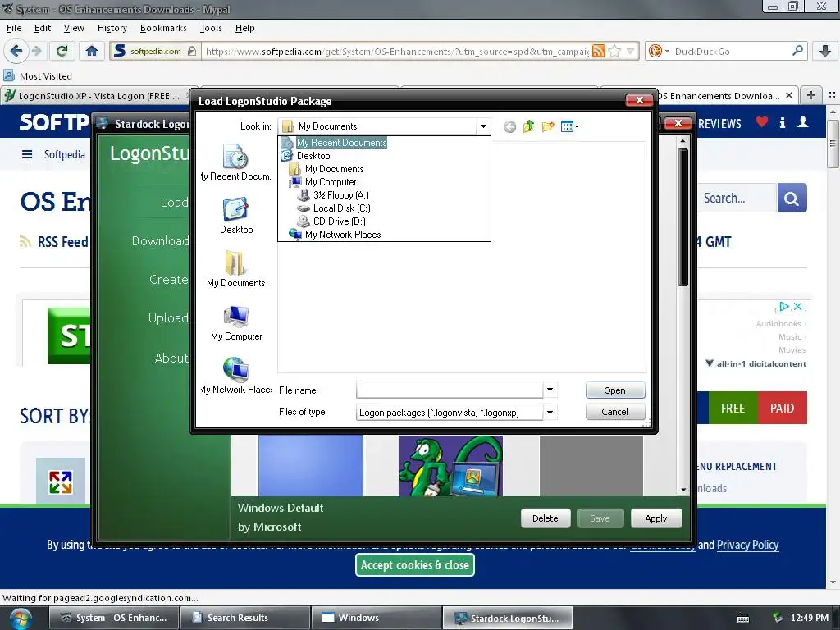Viewport: 840px width, 630px height.
Task: Open the View Menu icon in file dialog
Action: coord(569,126)
